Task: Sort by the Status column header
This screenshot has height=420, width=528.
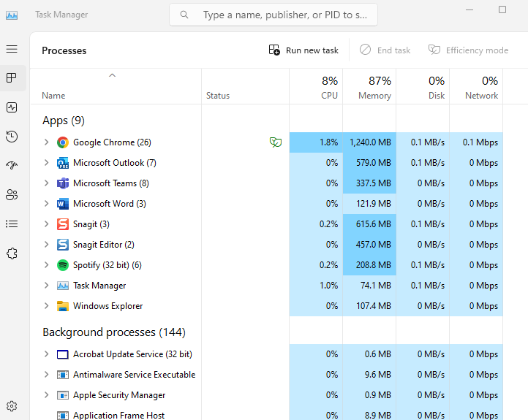Action: (245, 87)
